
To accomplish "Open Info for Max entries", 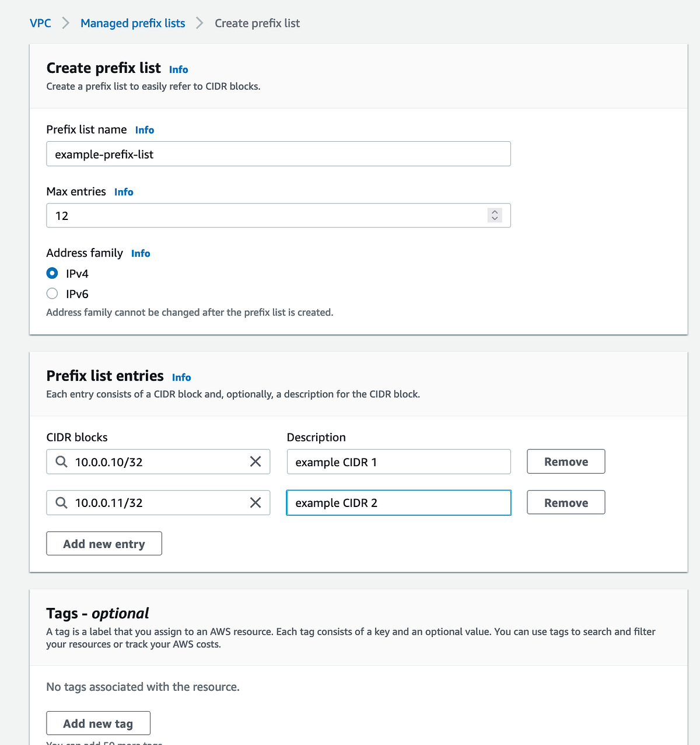I will pyautogui.click(x=124, y=191).
